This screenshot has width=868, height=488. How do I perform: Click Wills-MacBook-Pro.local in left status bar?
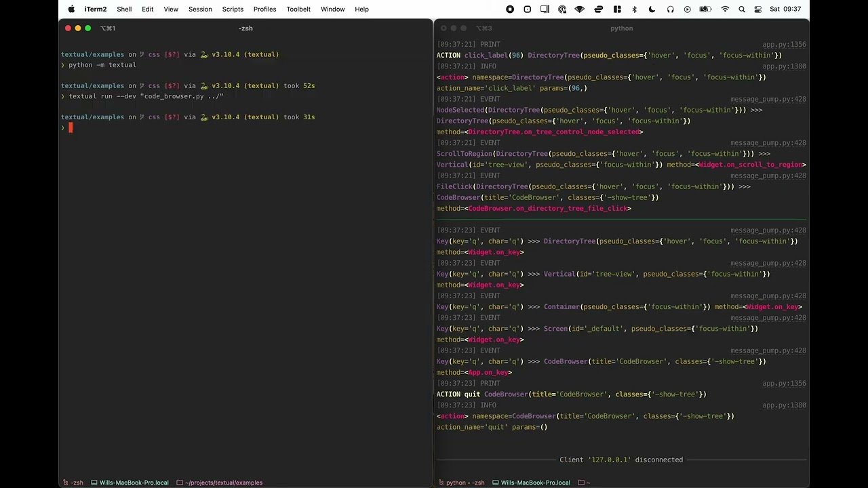coord(134,483)
